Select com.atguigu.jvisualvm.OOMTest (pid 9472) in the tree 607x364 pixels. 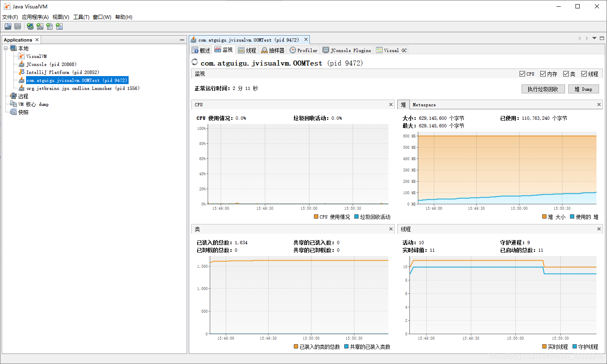(77, 80)
